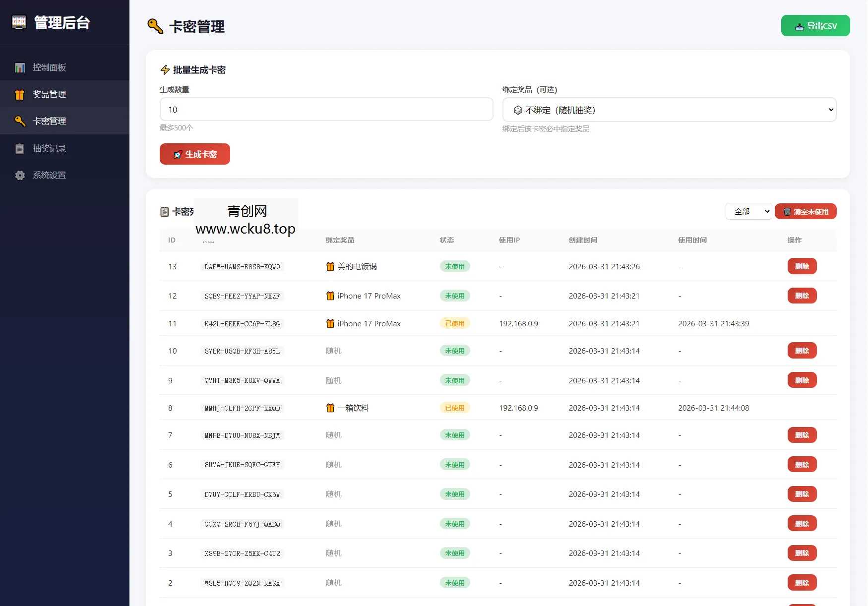Viewport: 868px width, 606px height.
Task: Toggle the 未使用 badge on row 13
Action: [454, 266]
